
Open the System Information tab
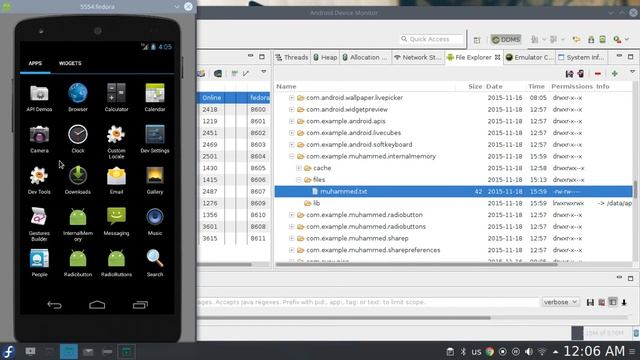[x=582, y=58]
